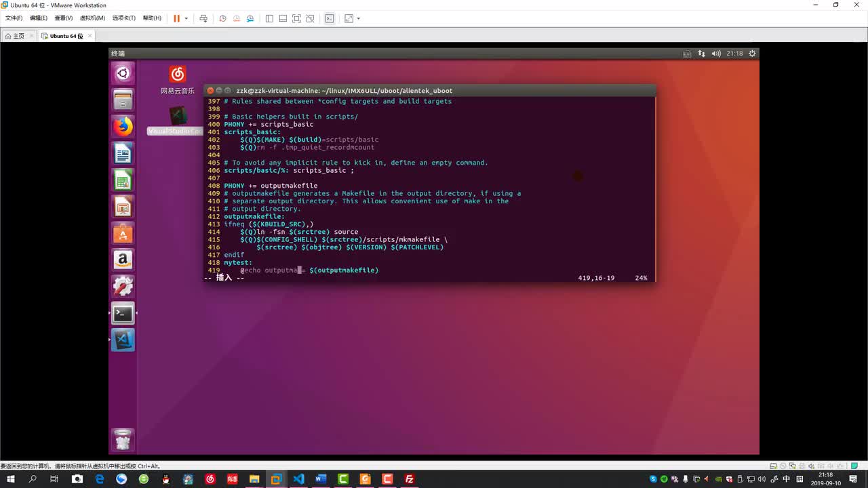This screenshot has height=488, width=868.
Task: Open the Files manager in Ubuntu launcher
Action: pyautogui.click(x=123, y=100)
